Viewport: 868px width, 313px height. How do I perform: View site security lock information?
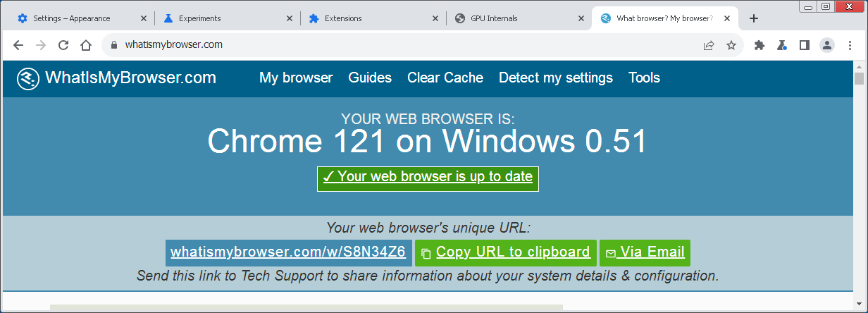tap(113, 45)
